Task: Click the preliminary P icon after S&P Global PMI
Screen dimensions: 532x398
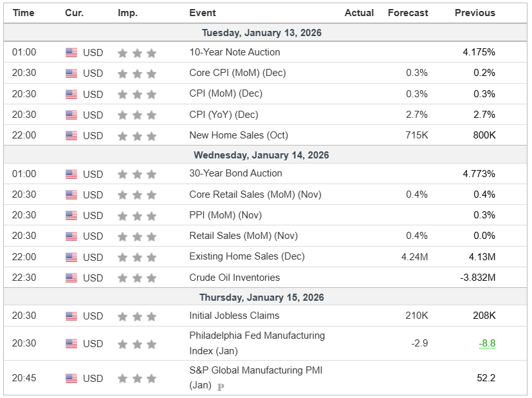Action: point(221,387)
